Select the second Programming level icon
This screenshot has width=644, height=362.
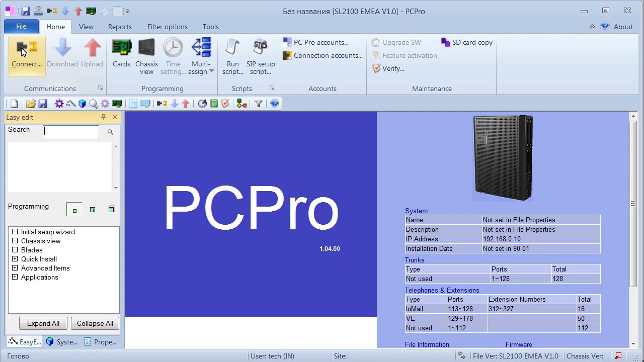(93, 210)
